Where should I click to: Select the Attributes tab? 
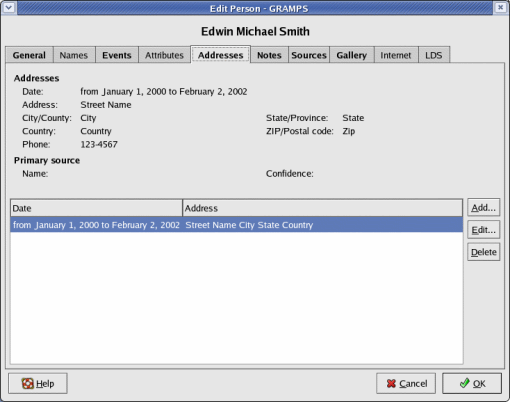(164, 55)
